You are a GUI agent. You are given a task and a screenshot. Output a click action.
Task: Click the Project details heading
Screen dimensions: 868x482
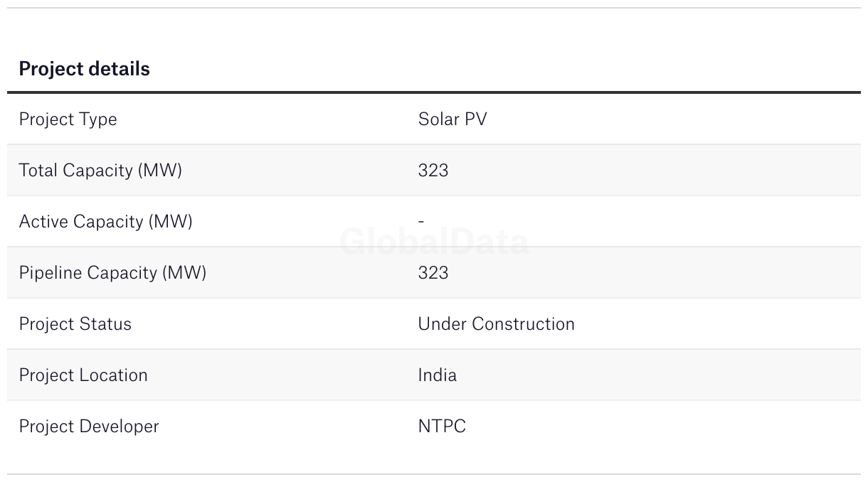tap(84, 69)
